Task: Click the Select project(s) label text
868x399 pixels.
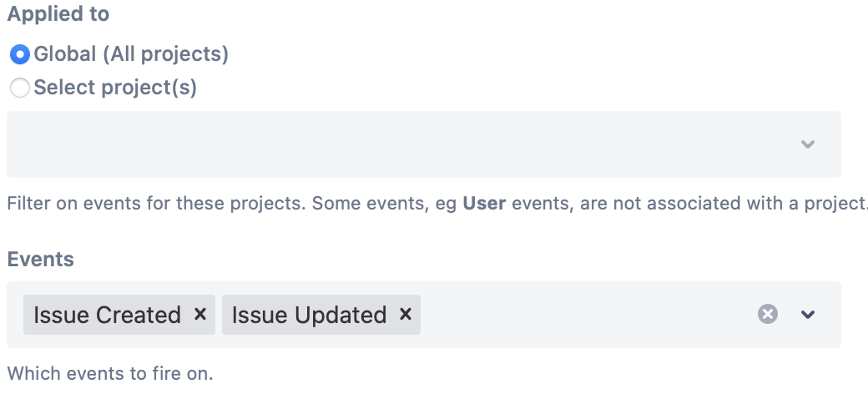Action: click(115, 88)
